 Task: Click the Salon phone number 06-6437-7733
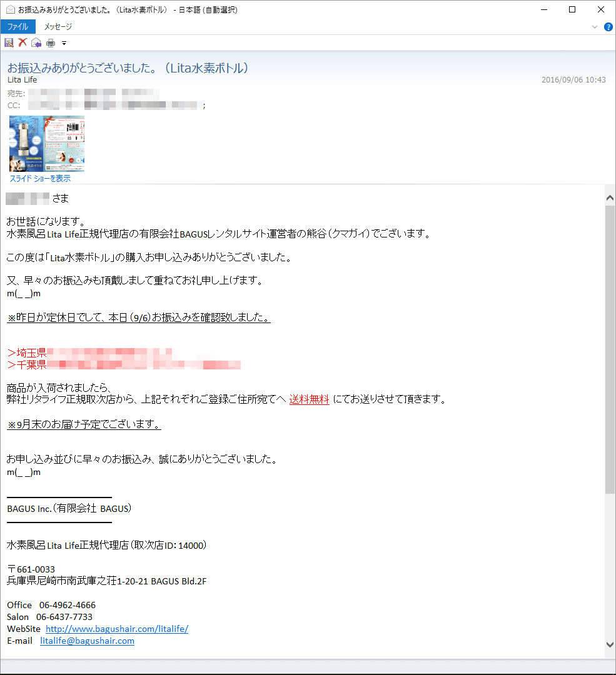click(x=64, y=617)
